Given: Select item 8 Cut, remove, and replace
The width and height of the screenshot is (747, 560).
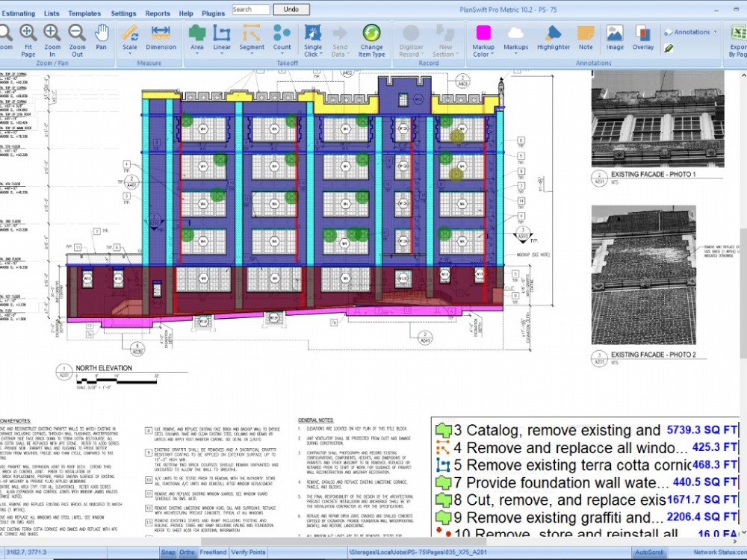Looking at the screenshot, I should click(x=586, y=500).
